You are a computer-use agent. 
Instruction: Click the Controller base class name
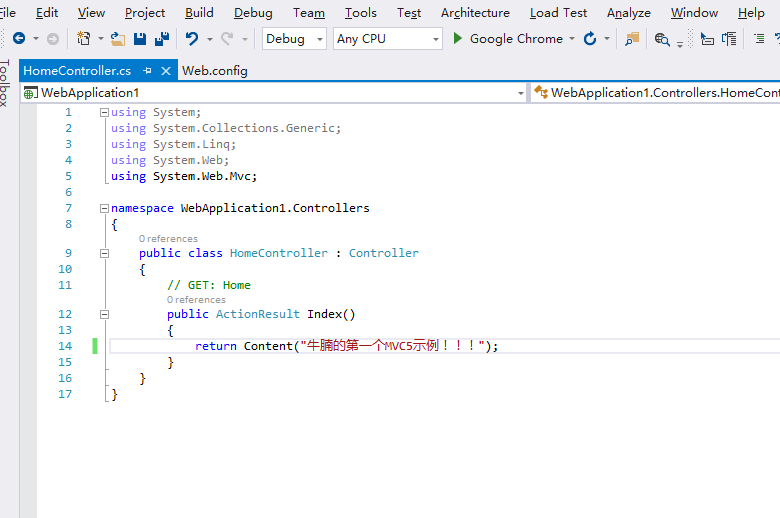(x=384, y=253)
